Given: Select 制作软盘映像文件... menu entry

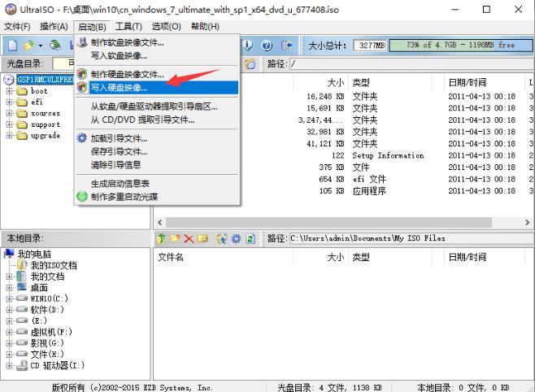Looking at the screenshot, I should (157, 42).
